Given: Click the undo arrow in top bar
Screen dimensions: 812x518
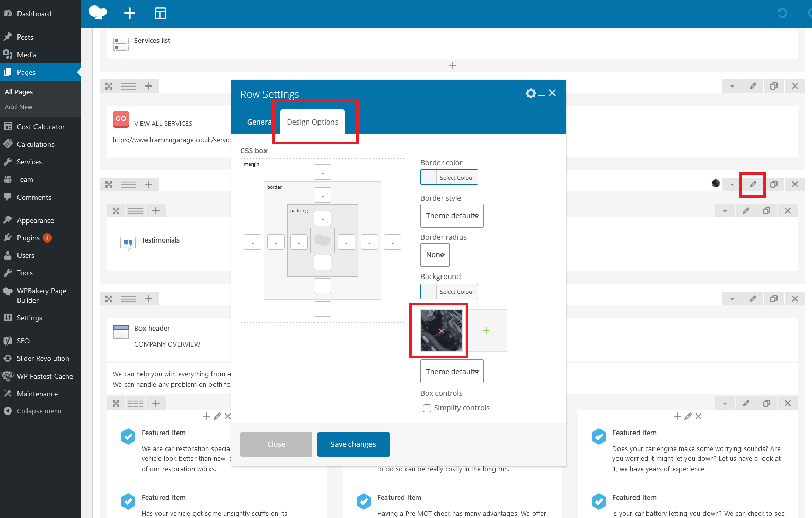Looking at the screenshot, I should click(x=782, y=13).
